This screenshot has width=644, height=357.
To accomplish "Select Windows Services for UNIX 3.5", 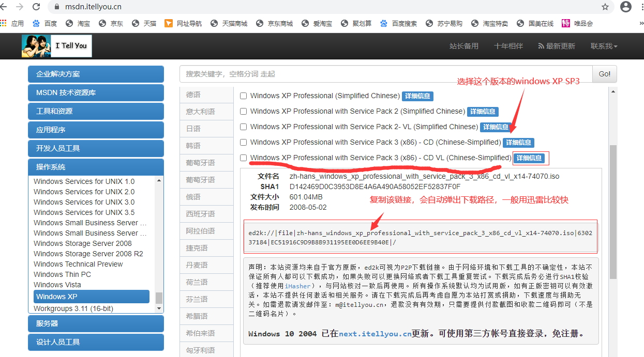I will point(84,212).
